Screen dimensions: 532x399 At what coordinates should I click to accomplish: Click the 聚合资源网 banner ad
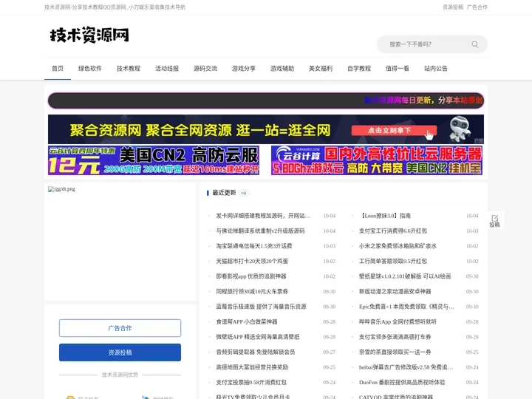tap(266, 129)
